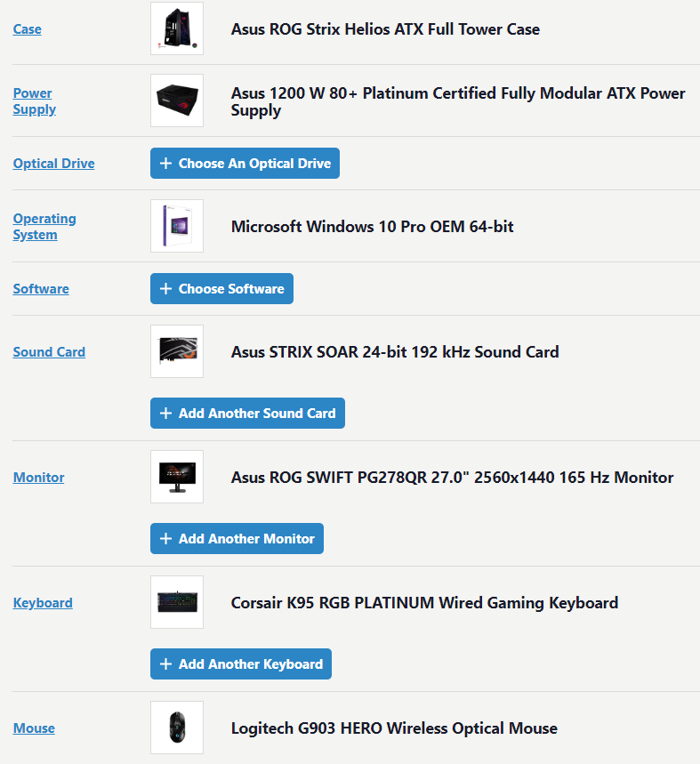Click Choose Software button
The image size is (700, 764).
[221, 288]
